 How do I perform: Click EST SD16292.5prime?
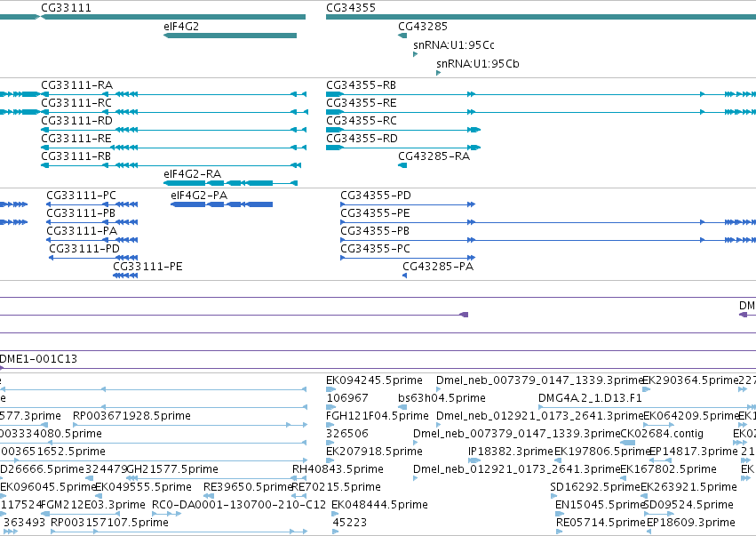click(553, 496)
